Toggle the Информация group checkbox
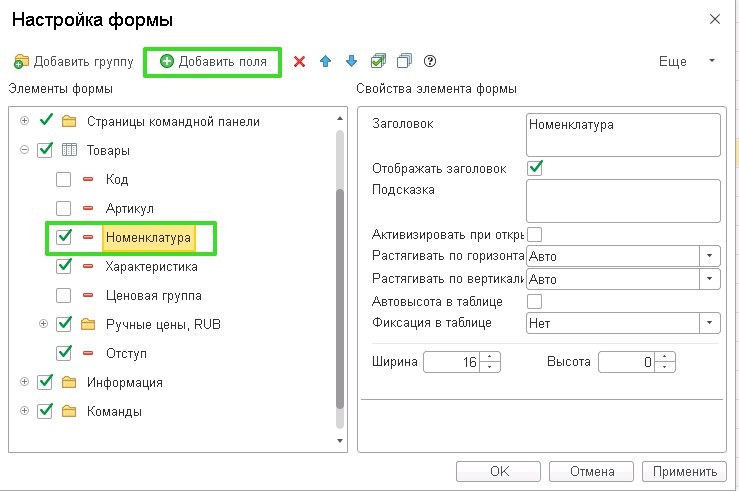The height and width of the screenshot is (491, 739). point(45,382)
